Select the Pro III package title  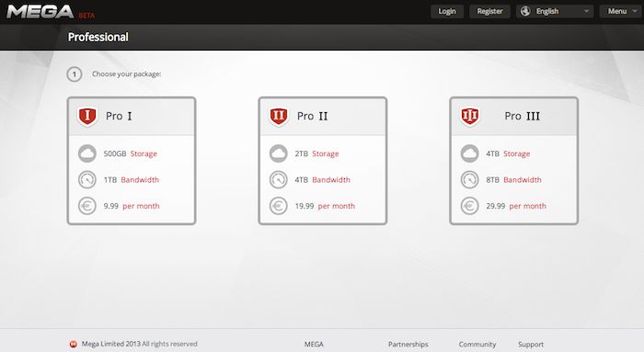coord(522,116)
